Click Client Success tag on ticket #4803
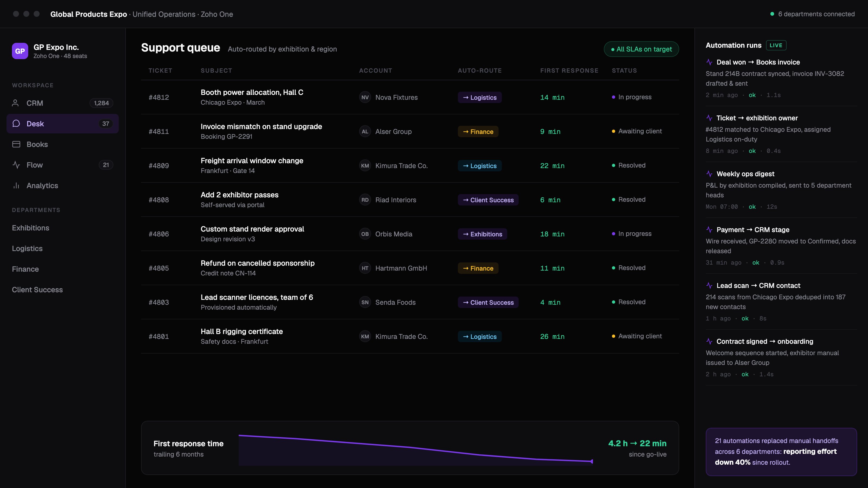The height and width of the screenshot is (488, 868). click(x=488, y=302)
